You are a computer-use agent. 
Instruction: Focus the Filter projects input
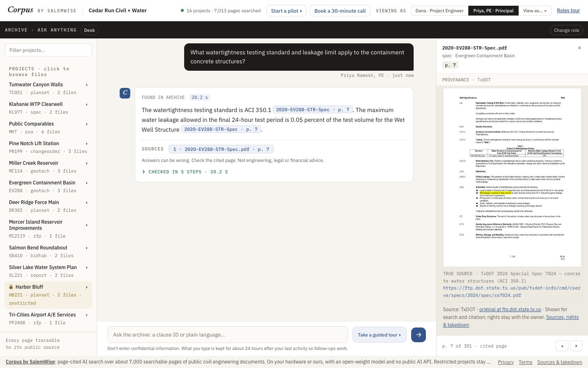(48, 50)
